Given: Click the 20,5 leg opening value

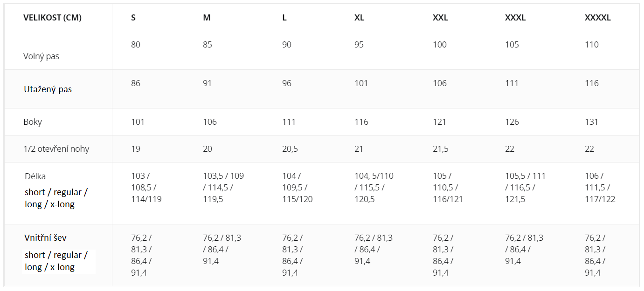Looking at the screenshot, I should click(x=290, y=149).
